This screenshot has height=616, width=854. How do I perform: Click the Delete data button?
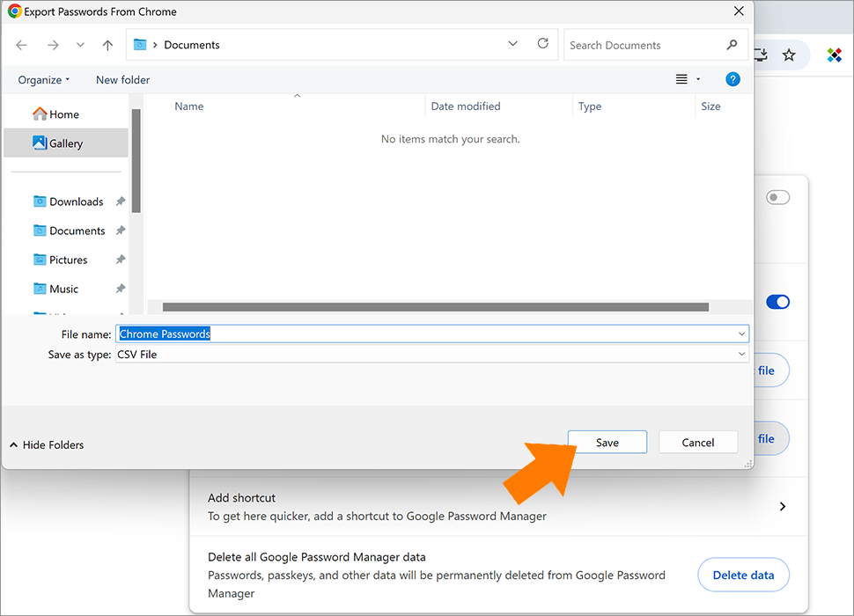(x=743, y=576)
